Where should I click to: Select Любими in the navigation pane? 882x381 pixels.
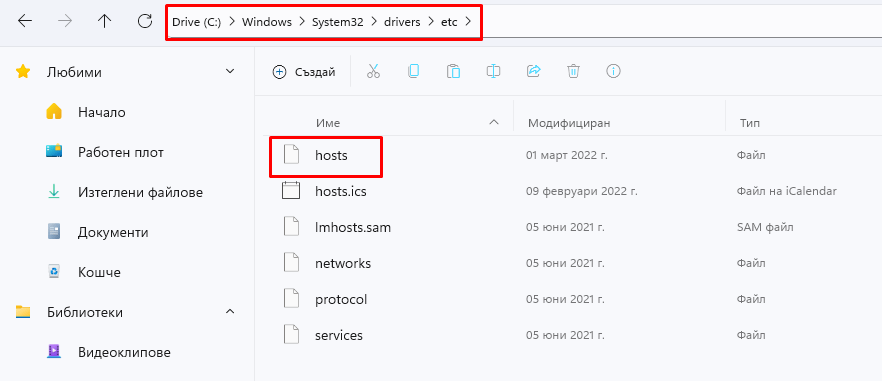click(74, 72)
